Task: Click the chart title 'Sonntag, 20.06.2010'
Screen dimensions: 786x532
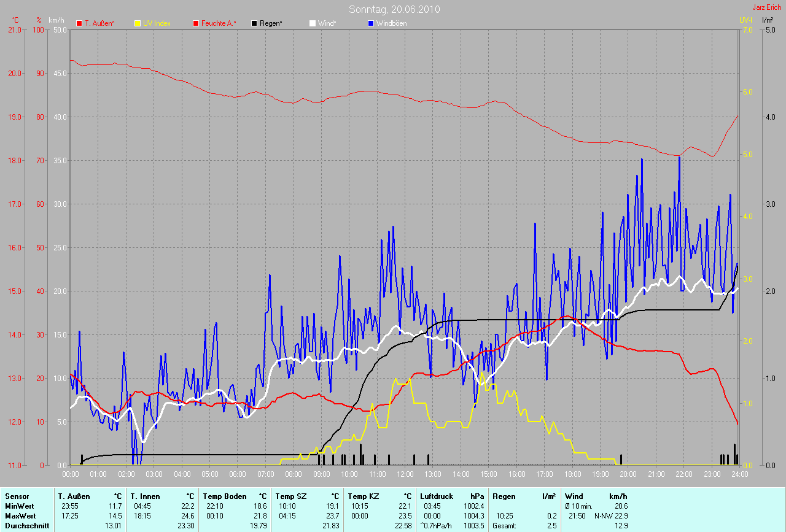Action: click(x=394, y=9)
